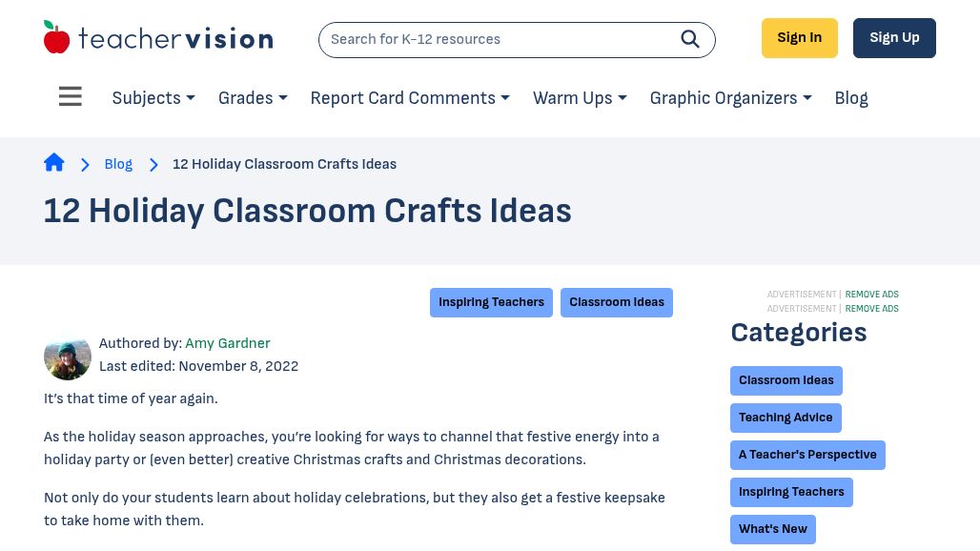Click the TeacherVision apple logo
980x551 pixels.
tap(57, 38)
